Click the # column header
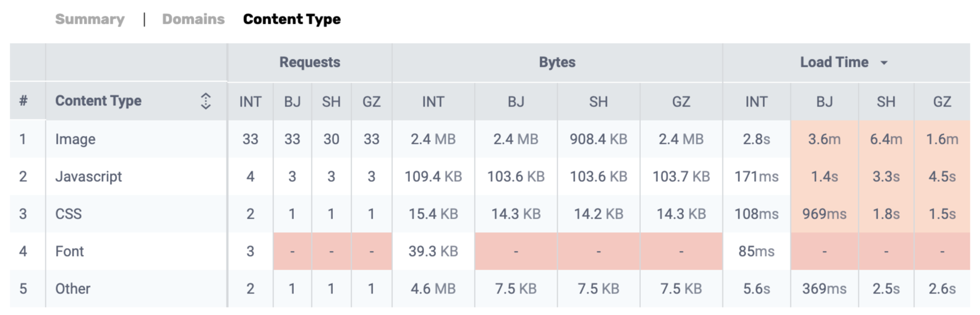Viewport: 980px width, 315px height. pyautogui.click(x=23, y=101)
